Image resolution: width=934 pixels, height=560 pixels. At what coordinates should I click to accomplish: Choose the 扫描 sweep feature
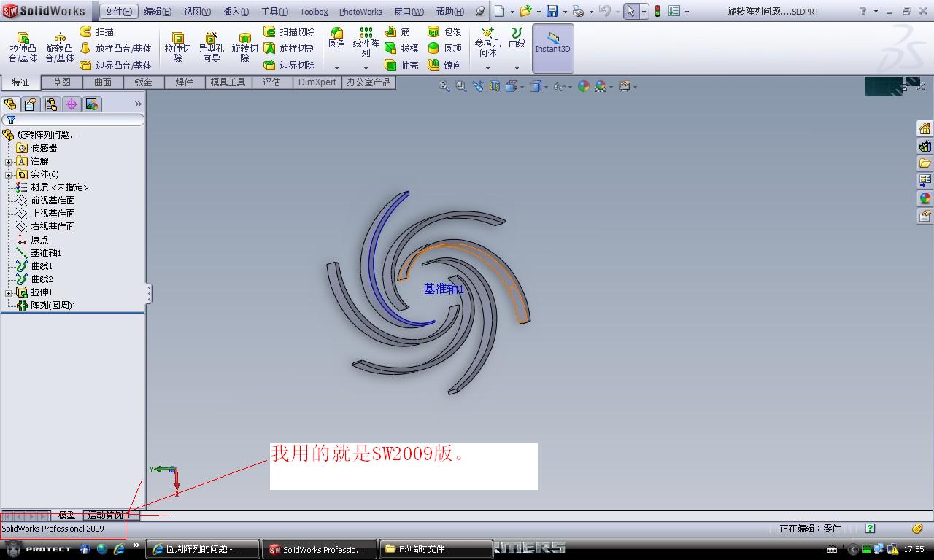click(97, 32)
